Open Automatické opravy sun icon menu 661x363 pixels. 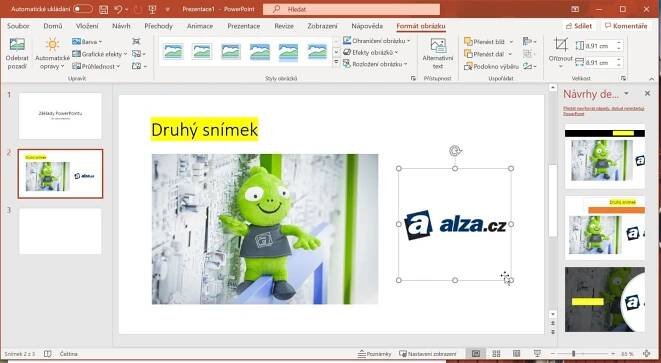52,53
